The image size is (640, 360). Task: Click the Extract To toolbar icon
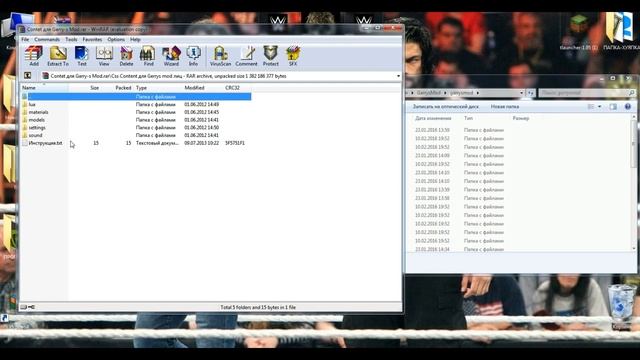coord(58,56)
